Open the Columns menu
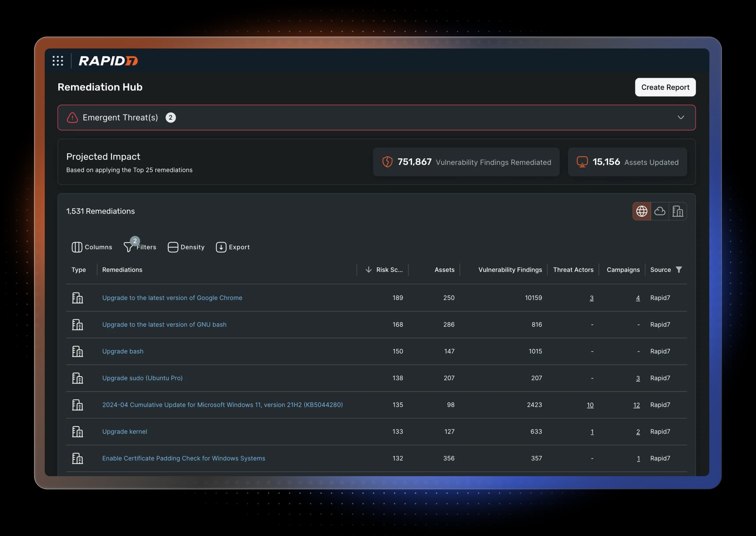The image size is (756, 536). pos(92,247)
